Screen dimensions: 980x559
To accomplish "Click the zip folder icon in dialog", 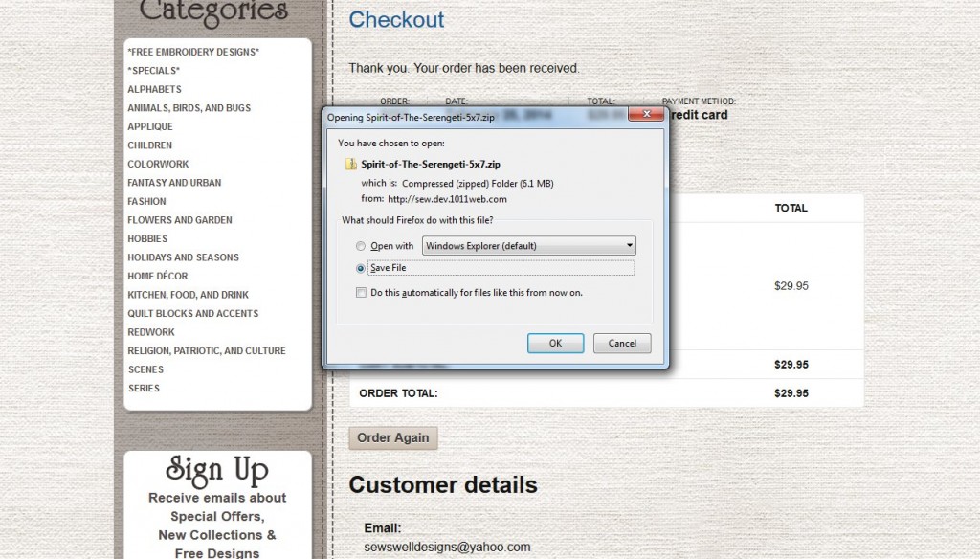I will tap(351, 165).
